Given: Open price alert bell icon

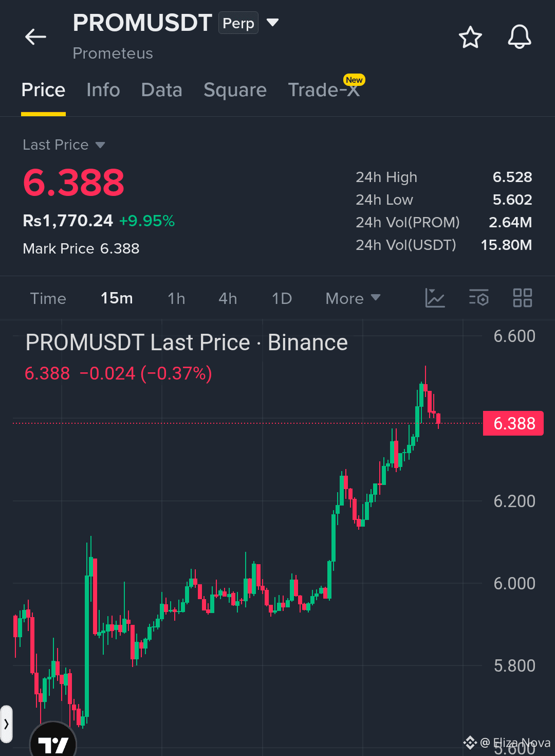Looking at the screenshot, I should [x=520, y=37].
